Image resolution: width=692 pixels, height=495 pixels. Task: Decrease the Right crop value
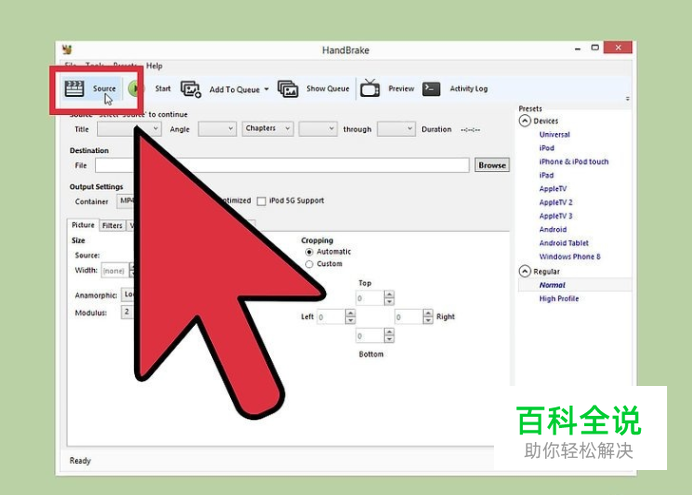pos(428,320)
